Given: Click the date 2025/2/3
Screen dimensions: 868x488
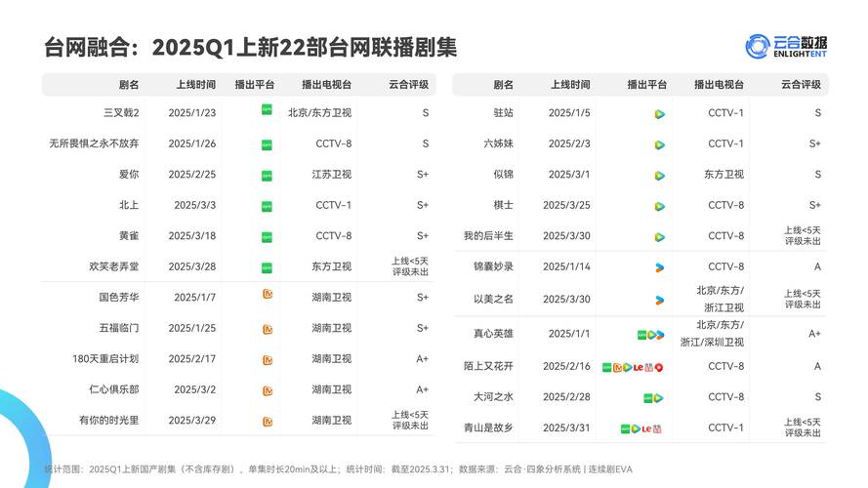Looking at the screenshot, I should click(569, 143).
